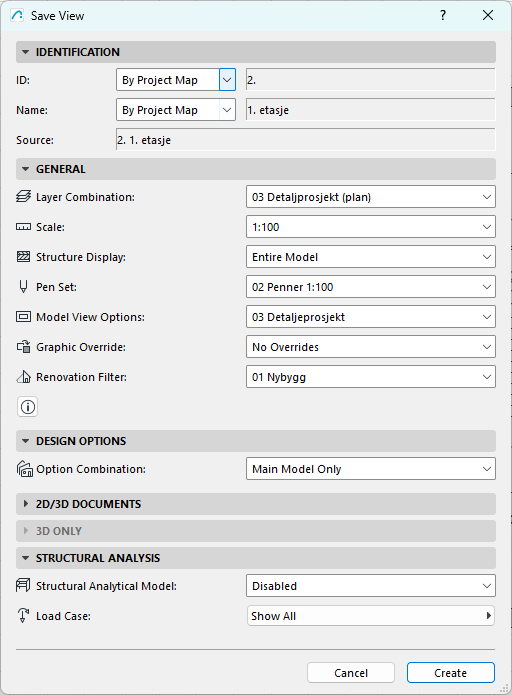This screenshot has height=695, width=512.
Task: Click the Structural Analytical Model icon
Action: 23,586
